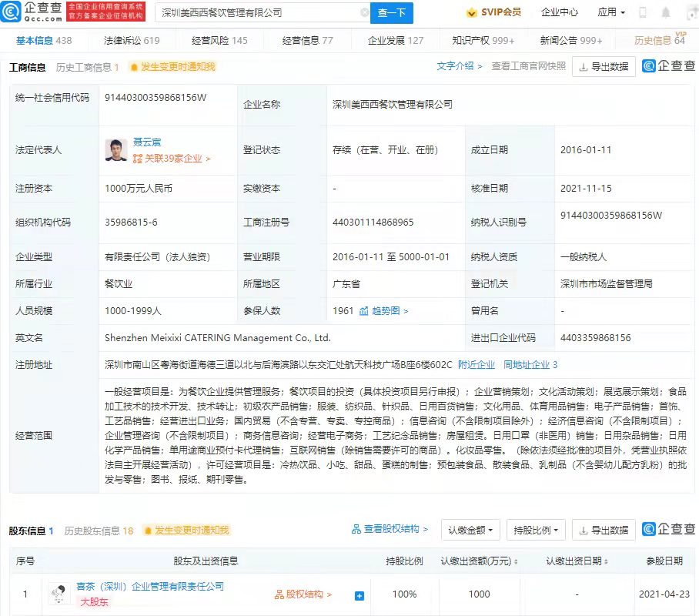Click 组织机构代码 value 35986815-6

tap(131, 222)
